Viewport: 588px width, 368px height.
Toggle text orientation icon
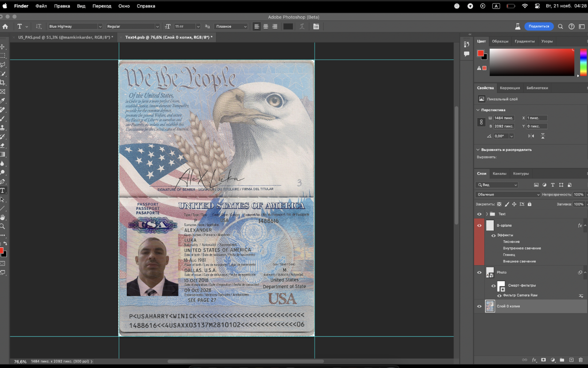point(39,27)
